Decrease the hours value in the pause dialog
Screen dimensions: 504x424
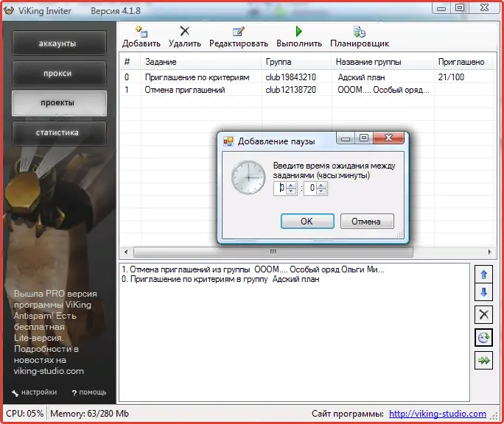point(291,191)
